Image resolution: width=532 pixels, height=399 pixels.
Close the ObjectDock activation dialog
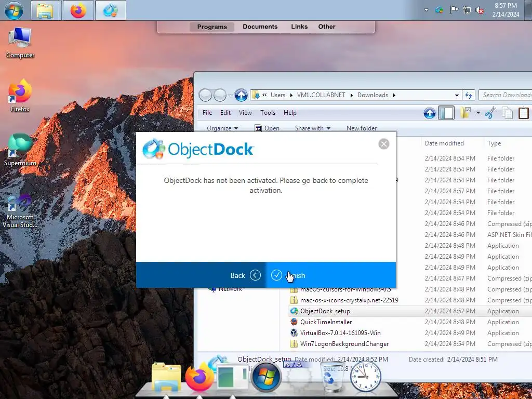tap(384, 144)
